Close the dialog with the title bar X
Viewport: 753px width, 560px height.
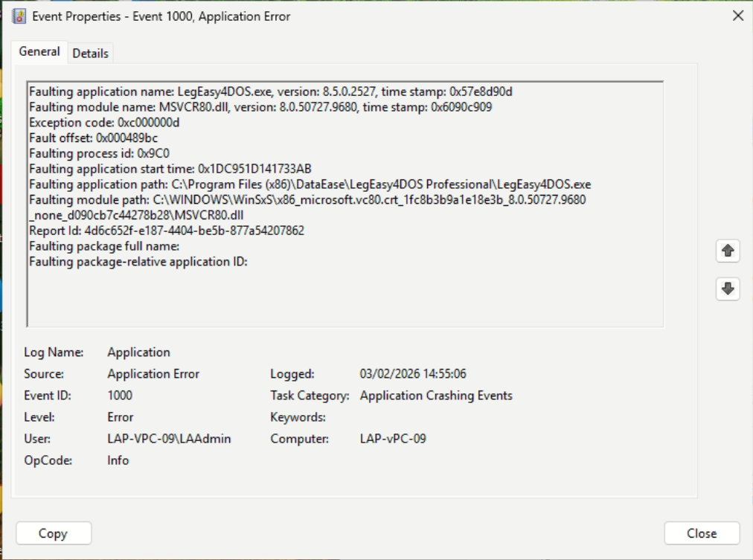coord(737,16)
